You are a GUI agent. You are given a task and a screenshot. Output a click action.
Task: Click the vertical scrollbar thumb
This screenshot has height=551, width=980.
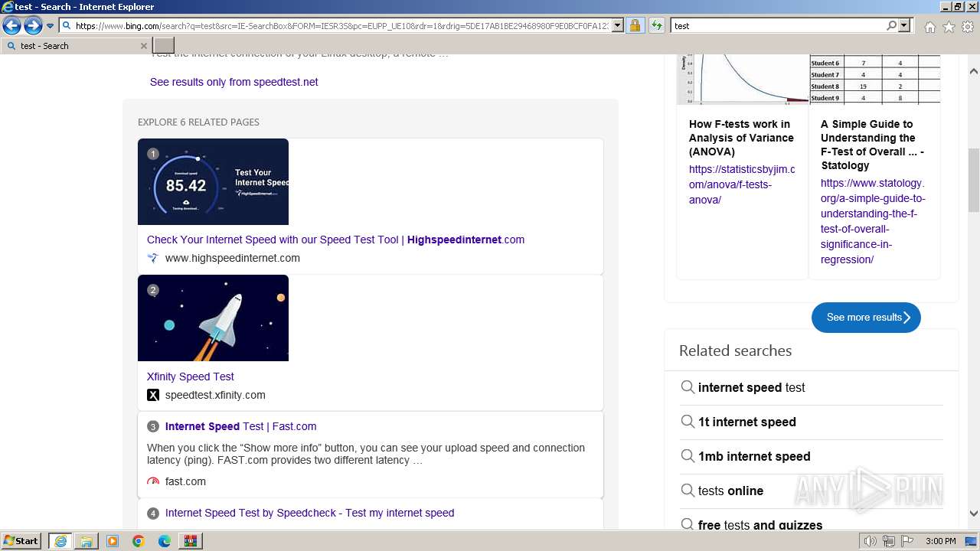pyautogui.click(x=973, y=180)
